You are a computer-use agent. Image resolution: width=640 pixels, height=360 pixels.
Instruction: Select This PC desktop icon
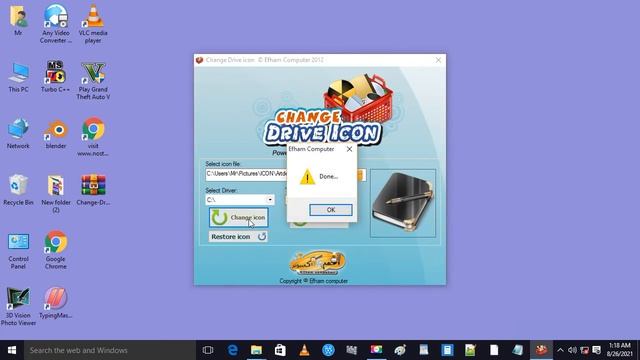point(18,78)
